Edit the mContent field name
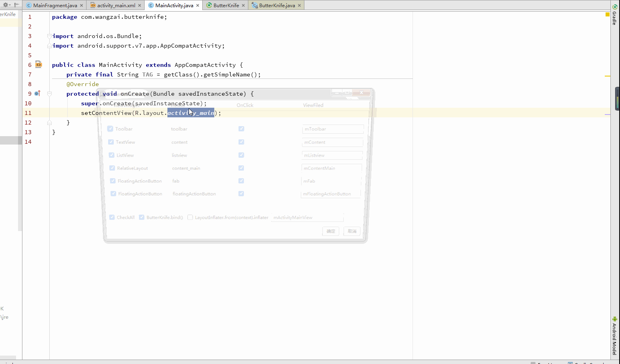Viewport: 620px width, 364px height. 332,142
